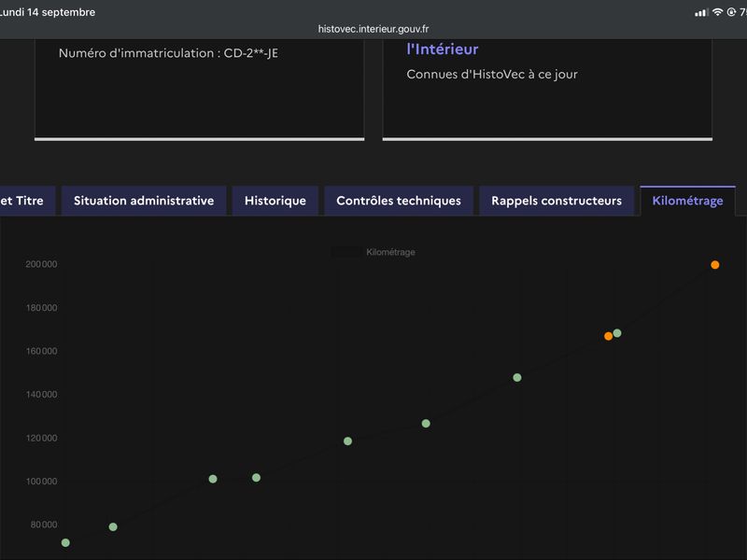Click the Numéro d'immatriculation card

pyautogui.click(x=200, y=90)
